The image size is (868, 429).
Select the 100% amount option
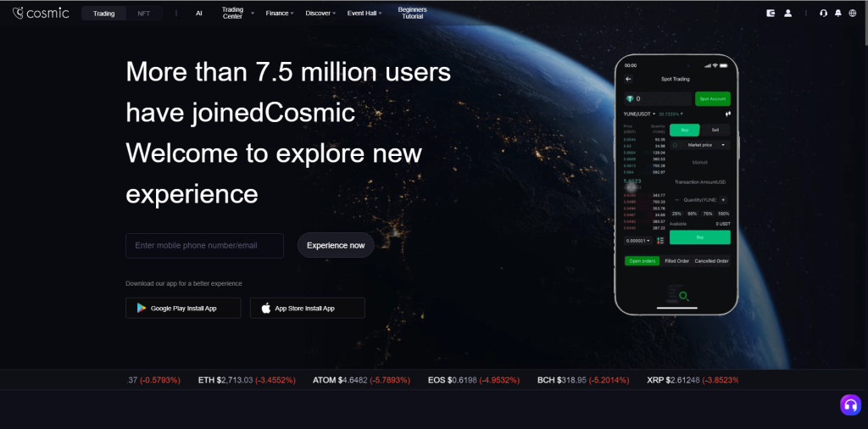pos(724,214)
